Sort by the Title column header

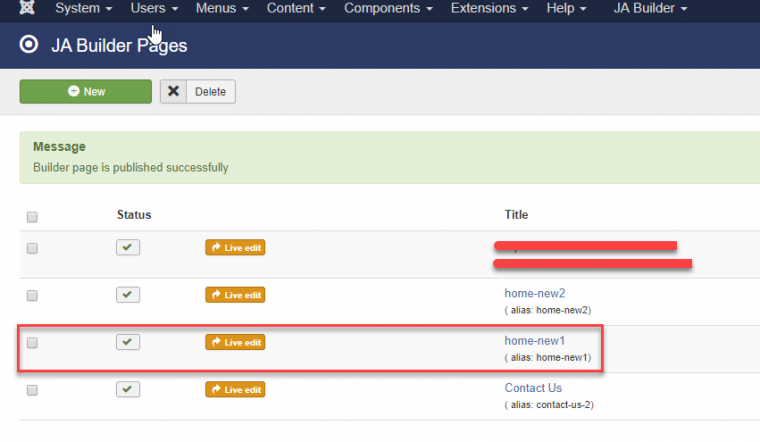(x=516, y=215)
